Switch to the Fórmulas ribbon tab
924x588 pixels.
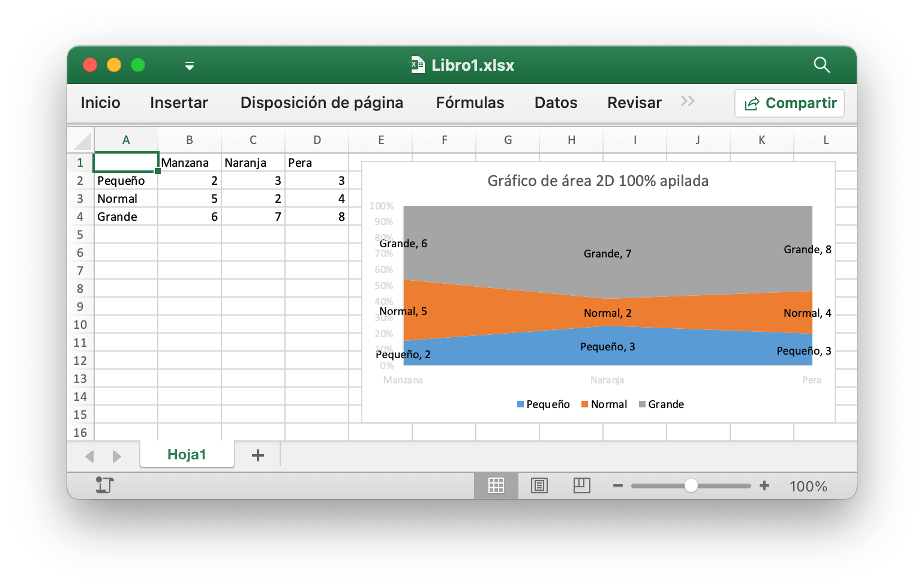[470, 102]
